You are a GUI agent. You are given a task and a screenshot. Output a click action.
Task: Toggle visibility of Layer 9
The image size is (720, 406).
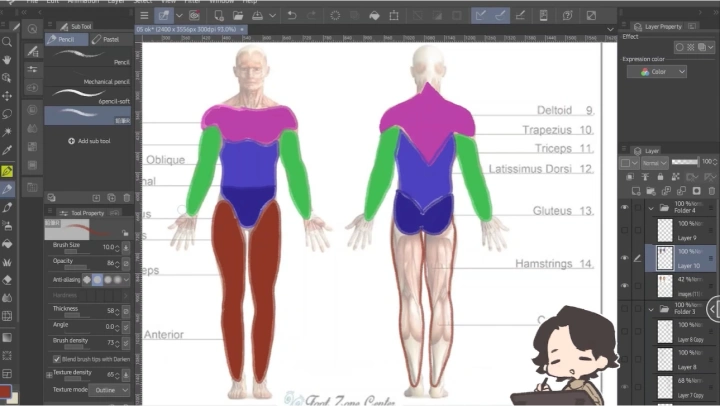point(624,230)
